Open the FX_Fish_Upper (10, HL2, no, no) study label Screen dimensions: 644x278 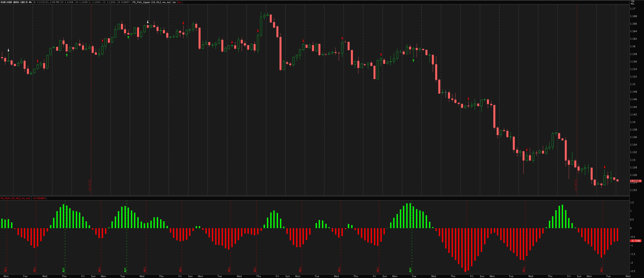coord(152,2)
